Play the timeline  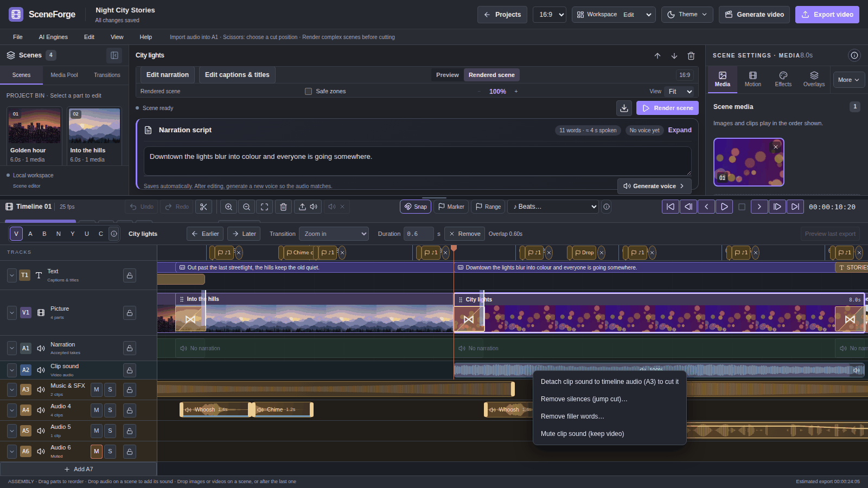tap(724, 207)
